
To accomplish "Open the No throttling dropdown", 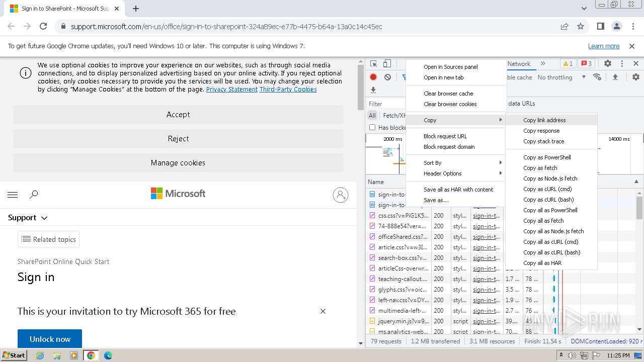I will tap(561, 77).
